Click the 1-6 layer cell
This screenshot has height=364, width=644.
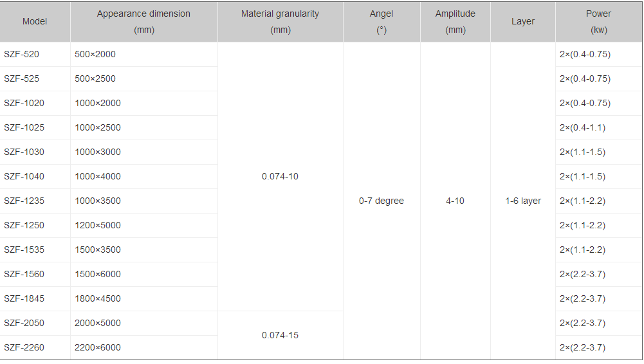(x=523, y=201)
